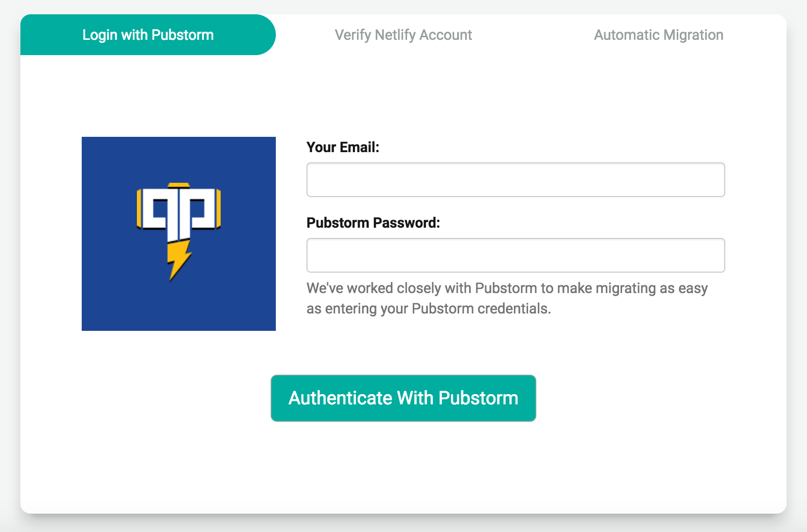Focus the Your Email input field
The height and width of the screenshot is (532, 807).
point(515,180)
